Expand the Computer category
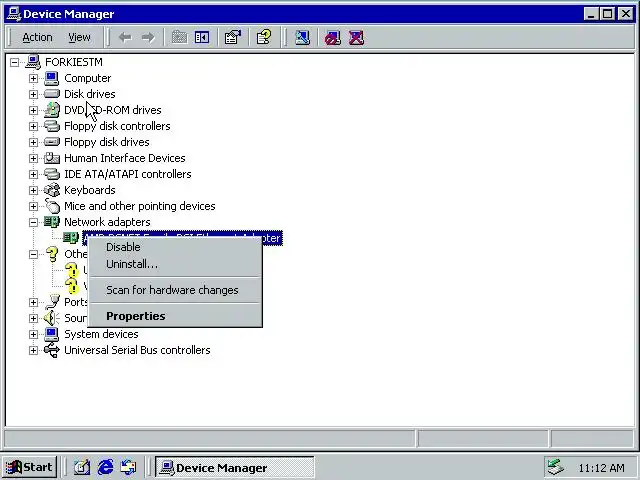Screen dimensions: 640x480 coord(33,78)
